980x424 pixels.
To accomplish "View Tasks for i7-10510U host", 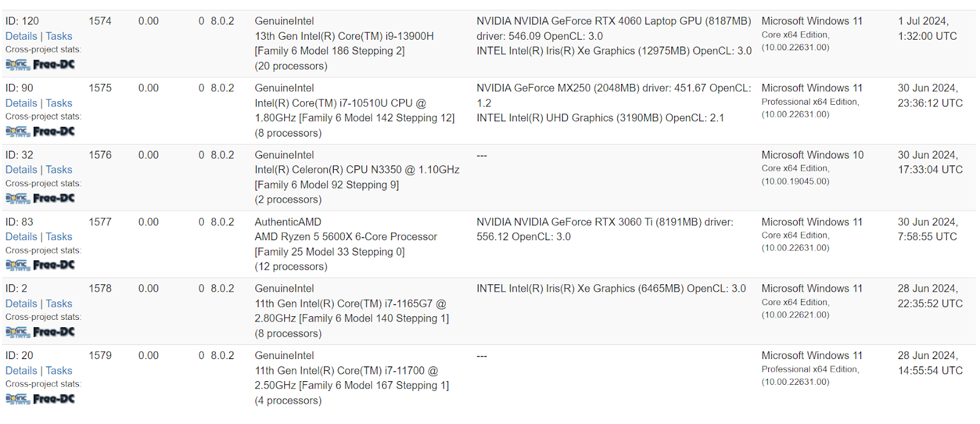I will pos(59,103).
